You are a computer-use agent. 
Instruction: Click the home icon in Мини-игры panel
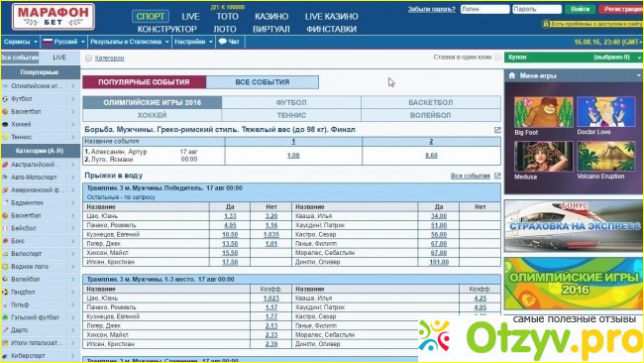(512, 75)
